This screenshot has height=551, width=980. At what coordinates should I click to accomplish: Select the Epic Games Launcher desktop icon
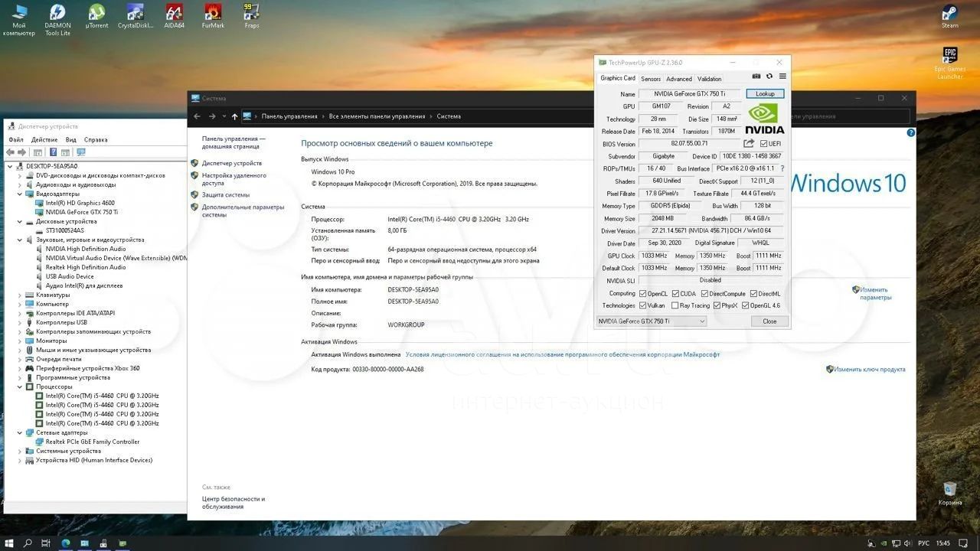(x=949, y=63)
